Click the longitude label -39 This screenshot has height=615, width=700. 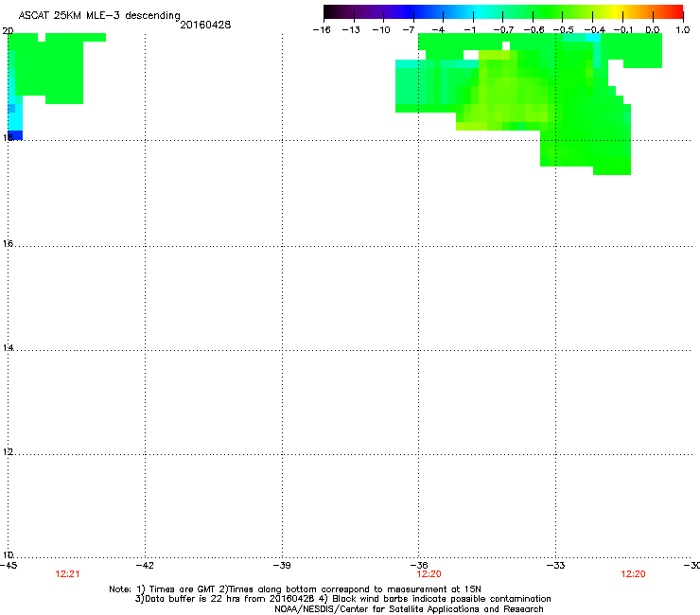point(282,566)
